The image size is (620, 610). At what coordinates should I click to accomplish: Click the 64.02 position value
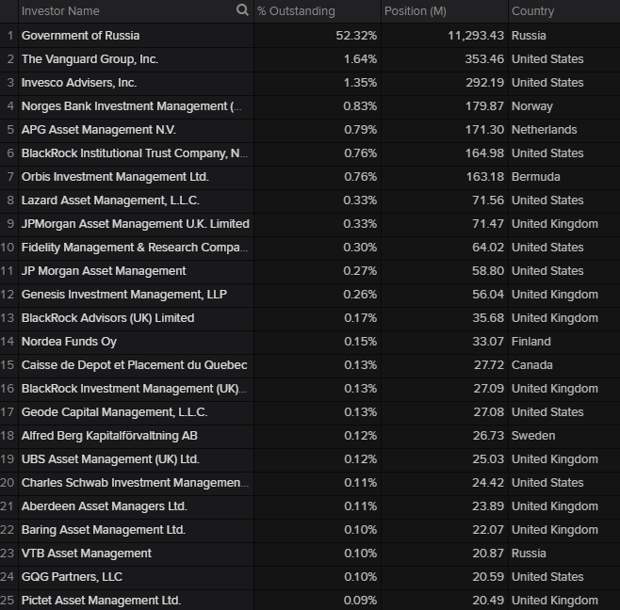pyautogui.click(x=488, y=247)
